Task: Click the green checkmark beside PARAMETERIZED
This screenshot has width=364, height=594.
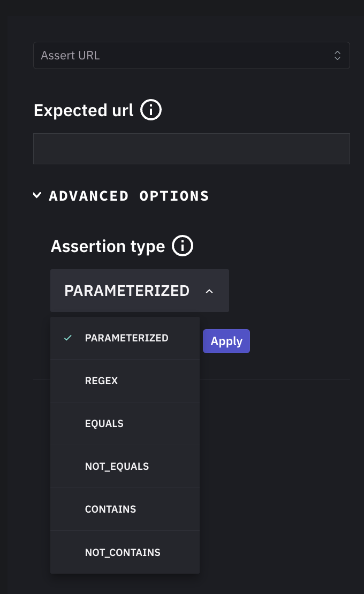Action: coord(67,338)
